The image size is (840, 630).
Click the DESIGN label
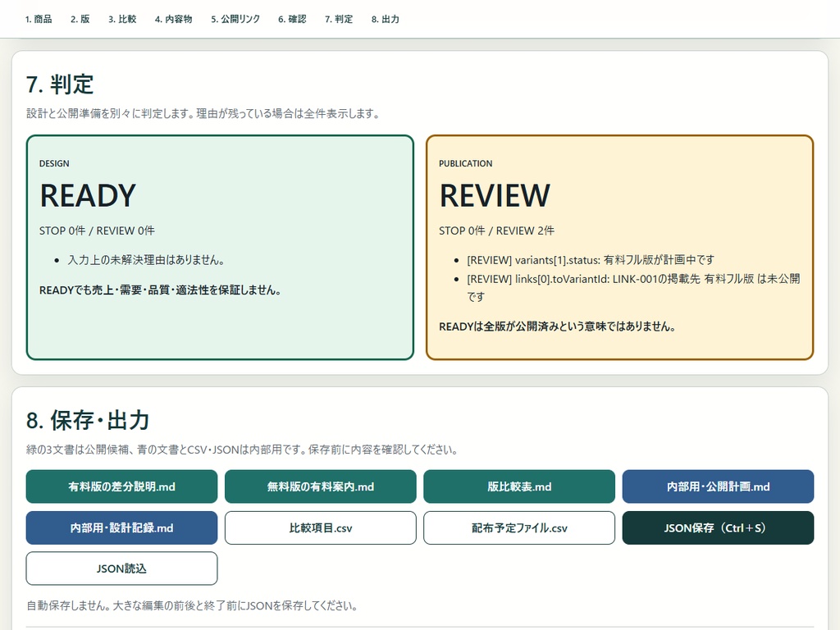point(54,163)
